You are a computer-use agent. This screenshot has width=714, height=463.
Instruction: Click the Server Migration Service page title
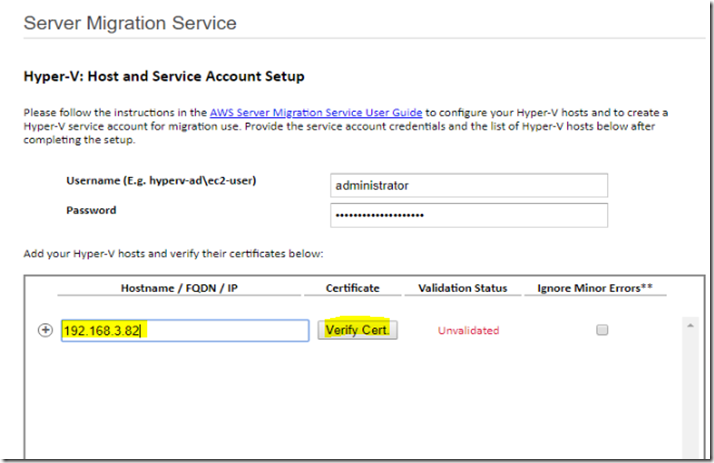130,23
